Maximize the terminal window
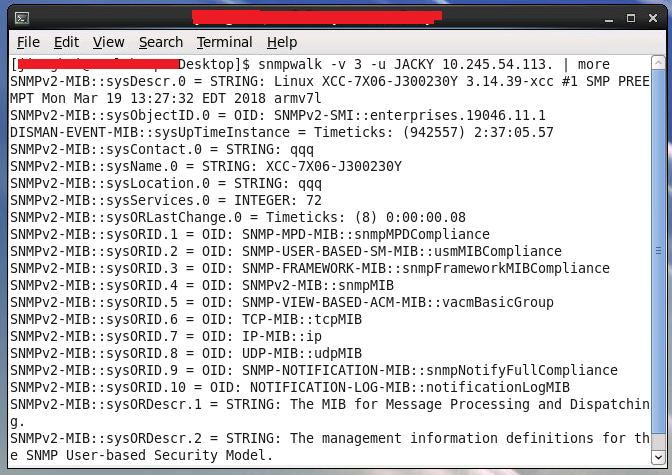The height and width of the screenshot is (475, 672). [x=631, y=18]
